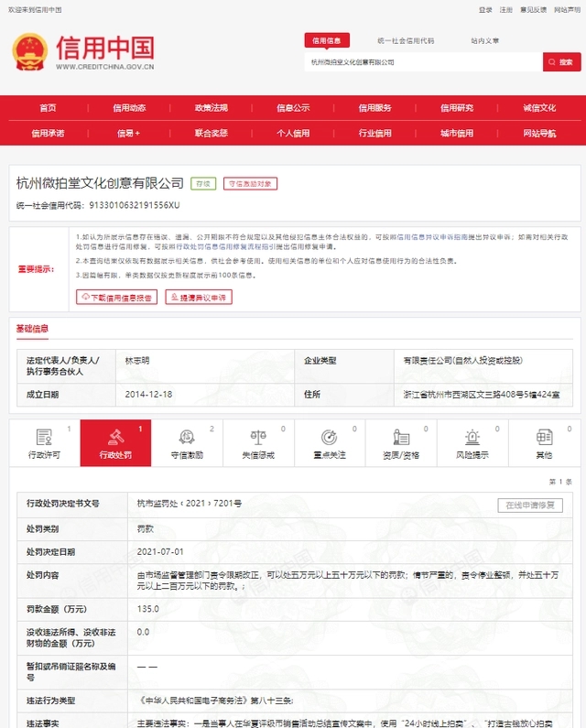The height and width of the screenshot is (728, 586).
Task: Click confiscated amount value 0.0
Action: click(x=143, y=632)
